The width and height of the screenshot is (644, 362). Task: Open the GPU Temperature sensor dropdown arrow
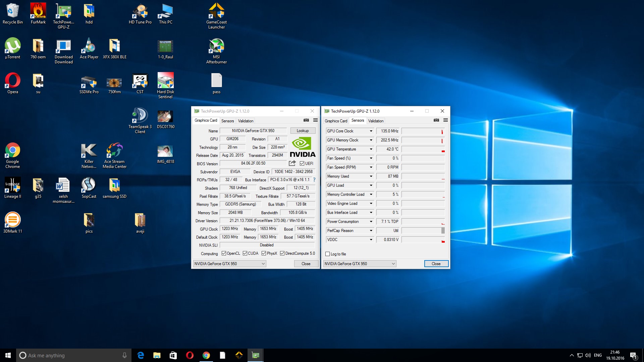tap(371, 149)
